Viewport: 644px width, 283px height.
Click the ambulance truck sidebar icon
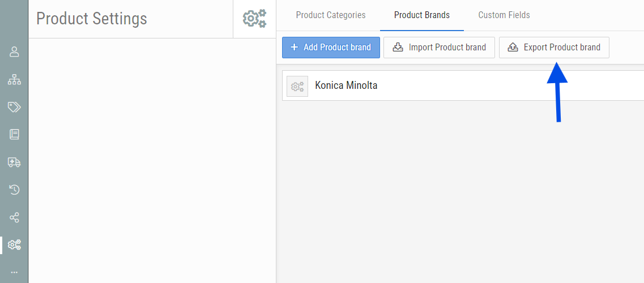coord(14,162)
